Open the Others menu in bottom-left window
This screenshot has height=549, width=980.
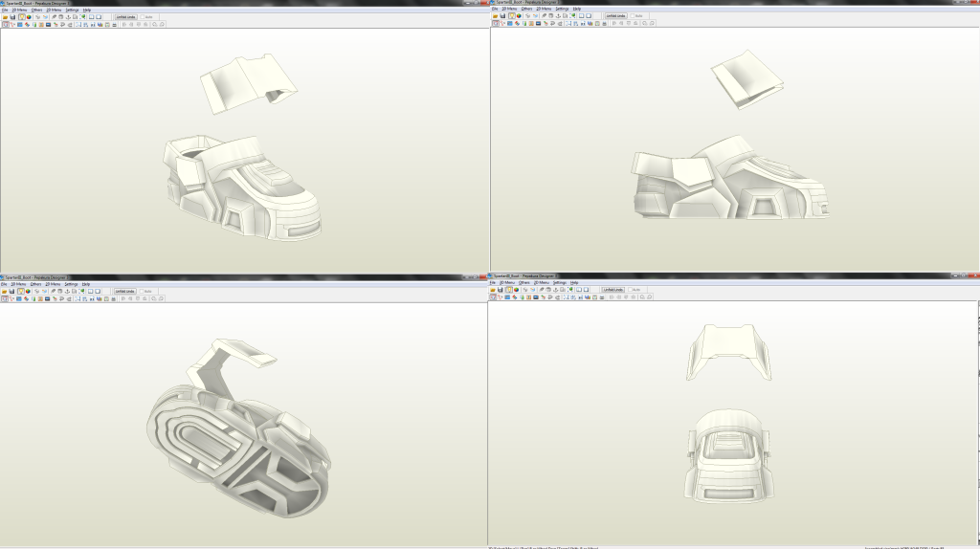click(x=35, y=284)
